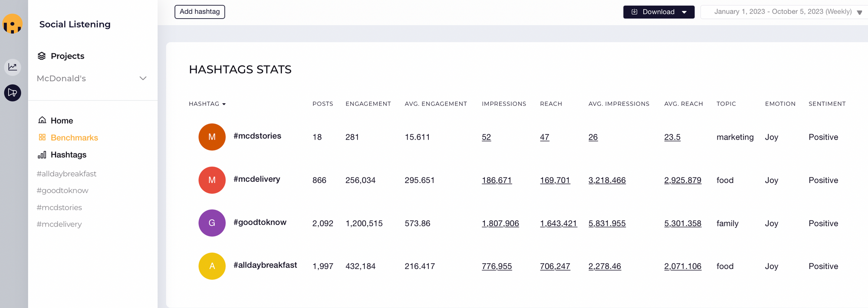Click the #goodtoknow hashtag name in table
This screenshot has width=868, height=308.
[260, 222]
